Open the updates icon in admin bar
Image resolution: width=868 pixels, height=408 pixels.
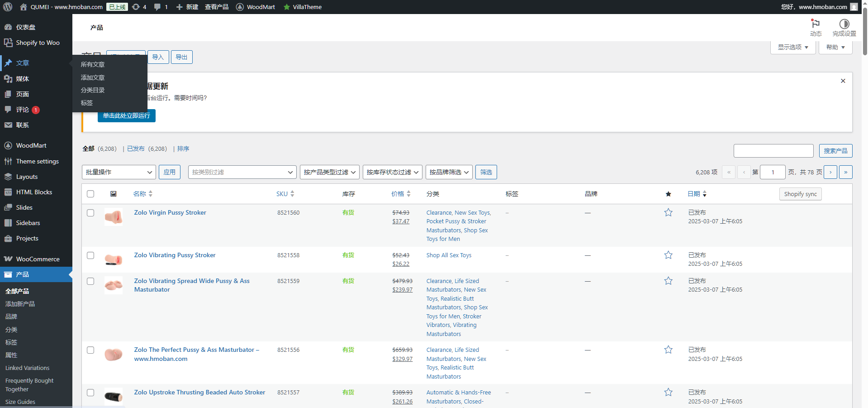pos(136,7)
